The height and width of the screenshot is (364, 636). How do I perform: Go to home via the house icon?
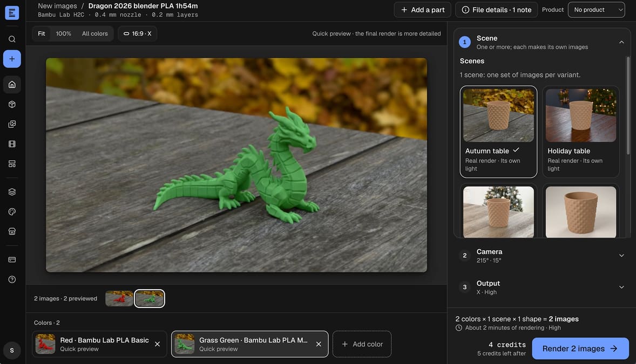12,84
